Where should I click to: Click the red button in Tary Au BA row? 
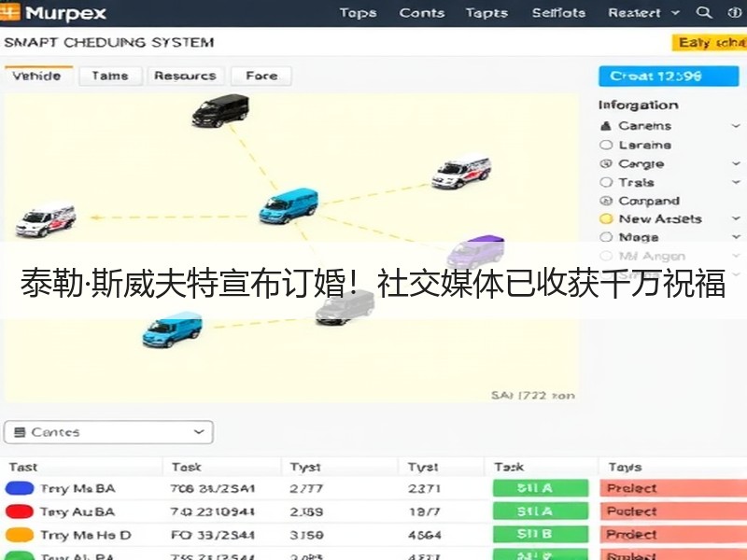point(673,511)
